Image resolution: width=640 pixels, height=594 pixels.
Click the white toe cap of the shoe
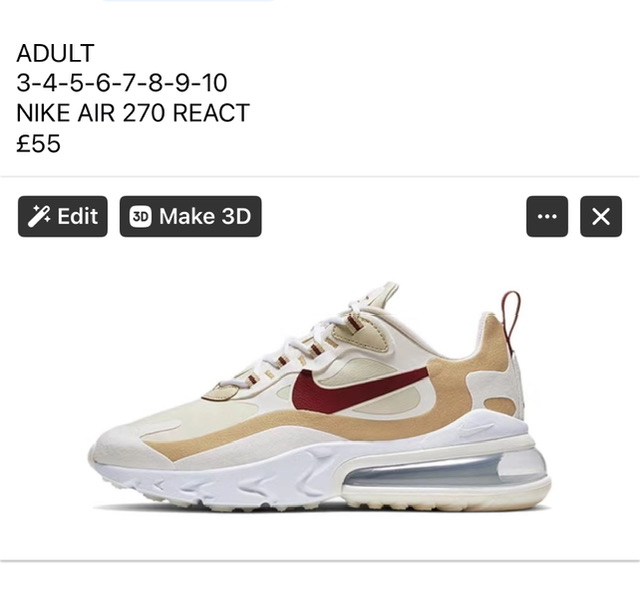tap(122, 447)
